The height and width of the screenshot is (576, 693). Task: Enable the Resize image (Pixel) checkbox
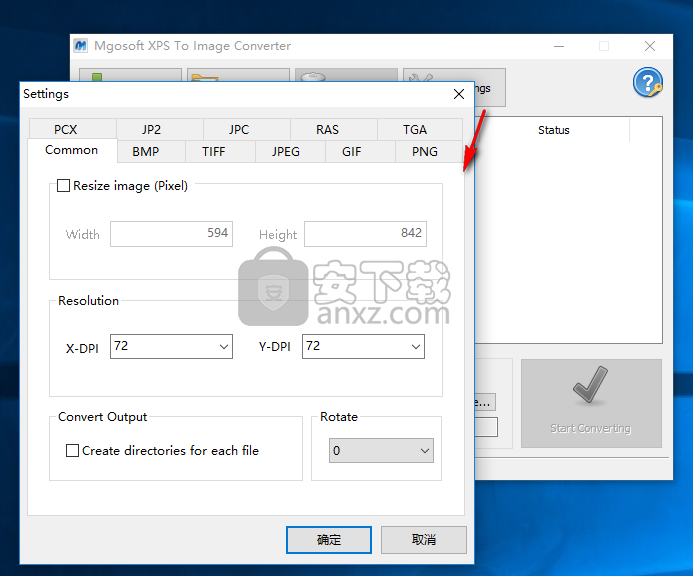[63, 186]
